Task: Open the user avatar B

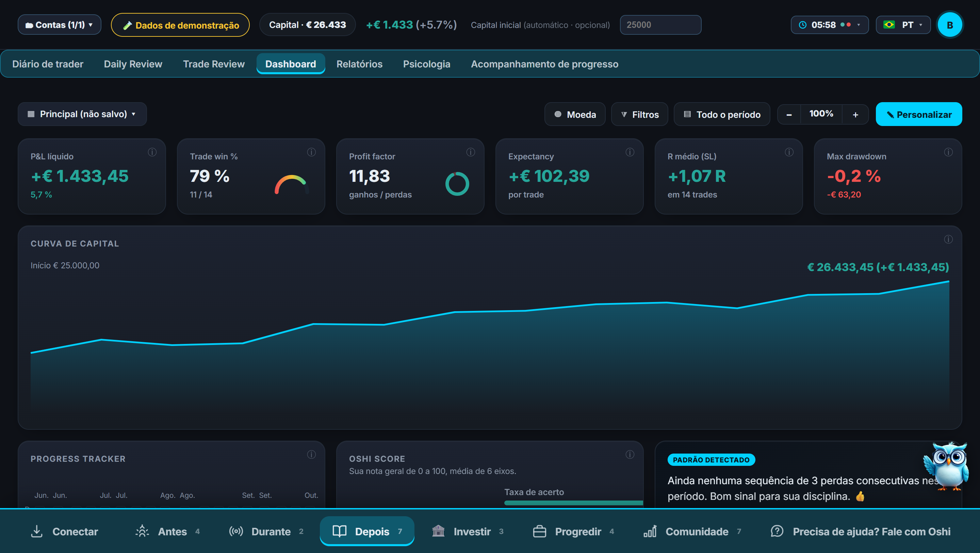Action: pos(950,25)
